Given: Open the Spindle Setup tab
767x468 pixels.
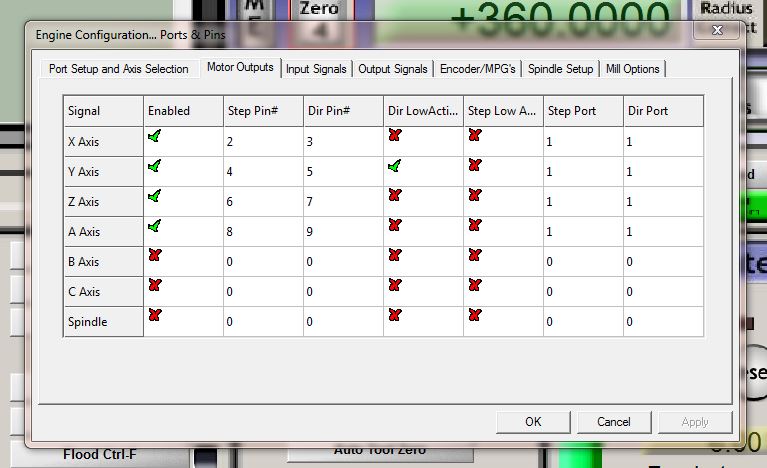Looking at the screenshot, I should click(x=560, y=69).
